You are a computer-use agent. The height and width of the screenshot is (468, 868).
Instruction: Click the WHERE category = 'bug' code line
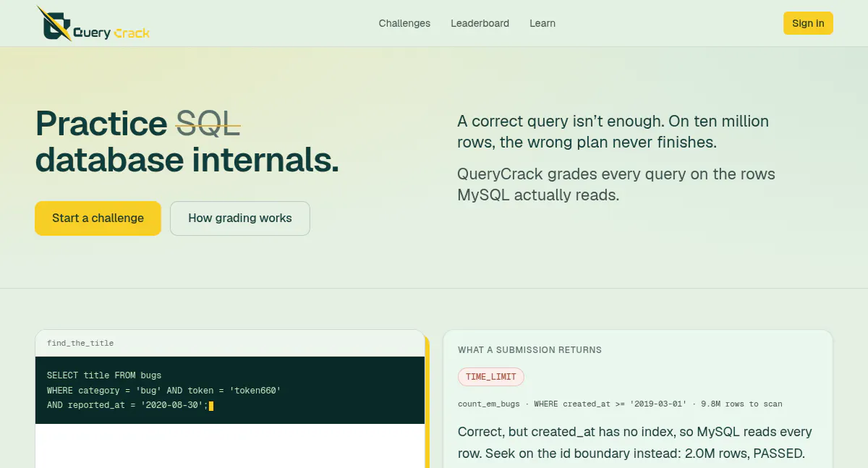click(163, 391)
